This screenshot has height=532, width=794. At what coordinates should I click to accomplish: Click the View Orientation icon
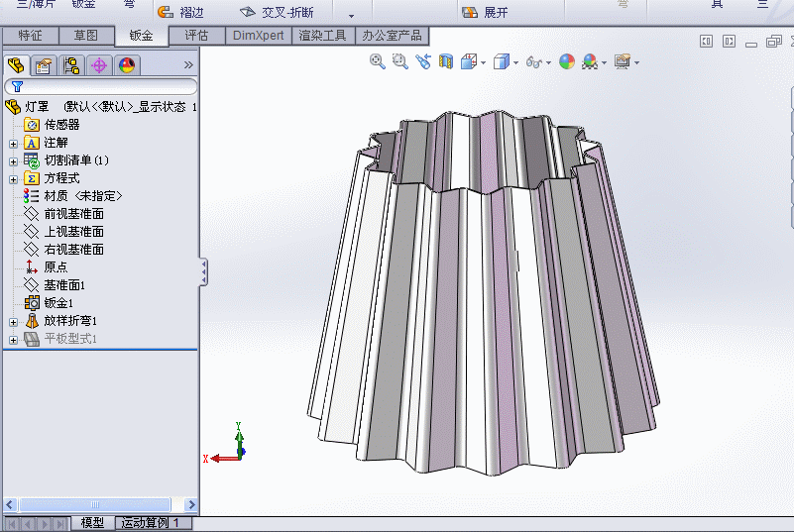pyautogui.click(x=469, y=61)
